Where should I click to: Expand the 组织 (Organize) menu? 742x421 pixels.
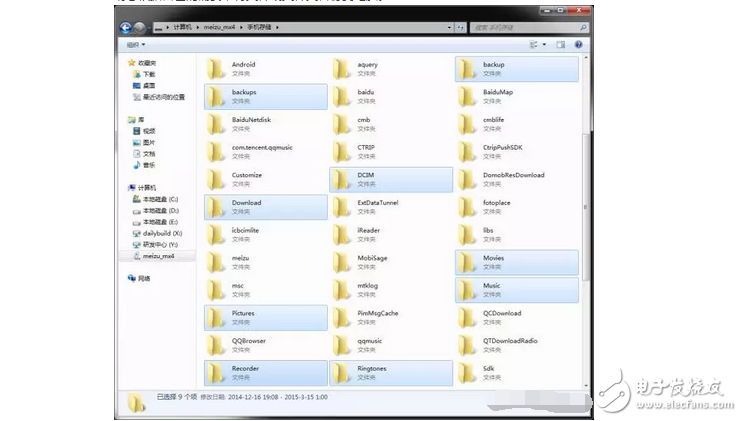coord(135,45)
